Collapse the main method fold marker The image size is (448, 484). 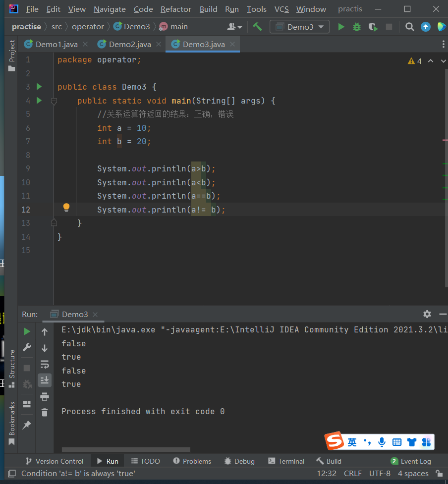pos(54,101)
